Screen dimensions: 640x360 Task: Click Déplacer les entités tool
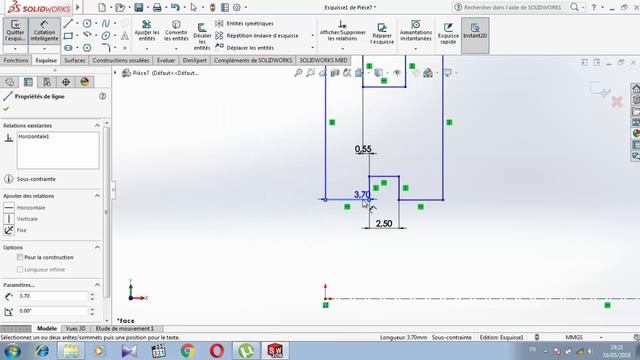pyautogui.click(x=245, y=48)
